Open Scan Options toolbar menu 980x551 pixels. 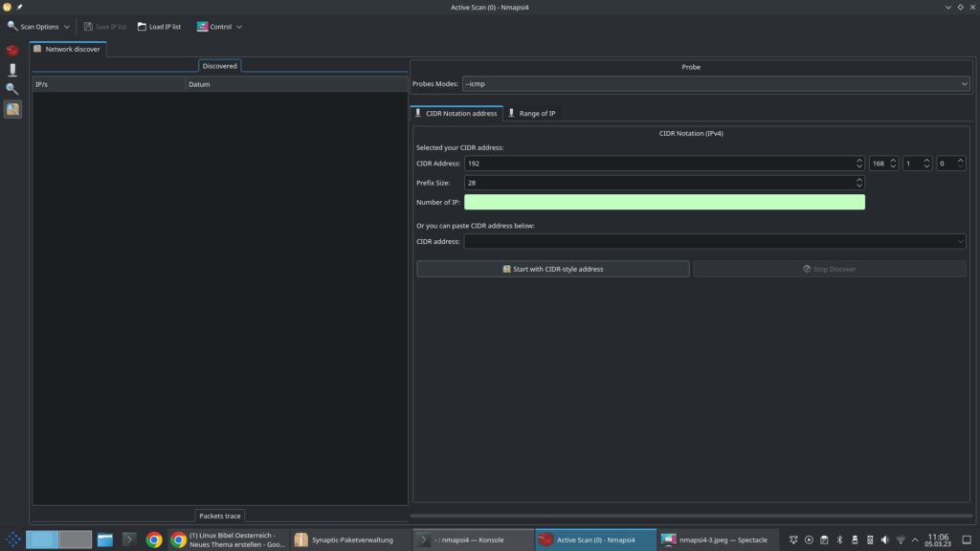pos(38,27)
